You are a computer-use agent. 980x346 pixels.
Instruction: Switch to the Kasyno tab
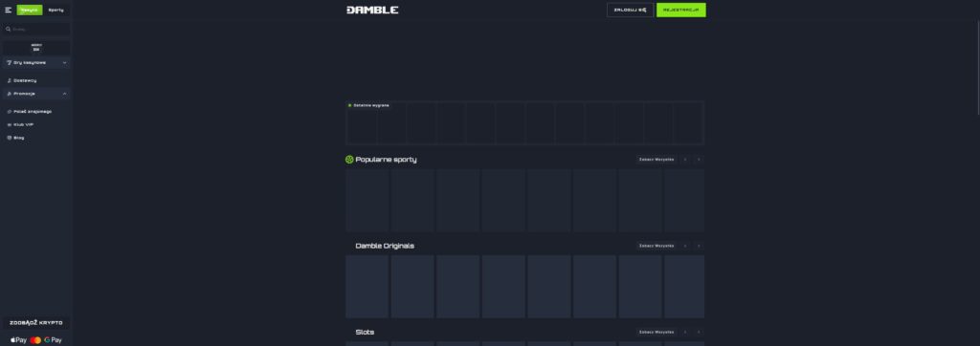coord(30,10)
